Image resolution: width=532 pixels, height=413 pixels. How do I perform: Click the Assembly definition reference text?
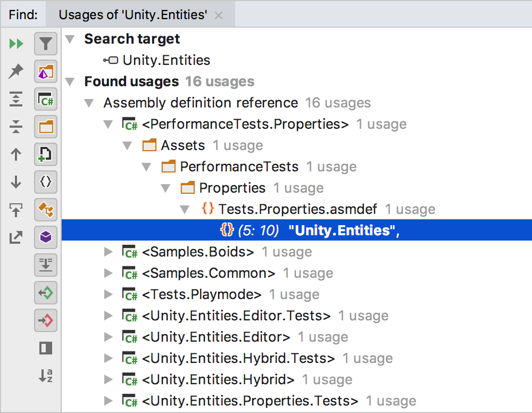(x=201, y=103)
